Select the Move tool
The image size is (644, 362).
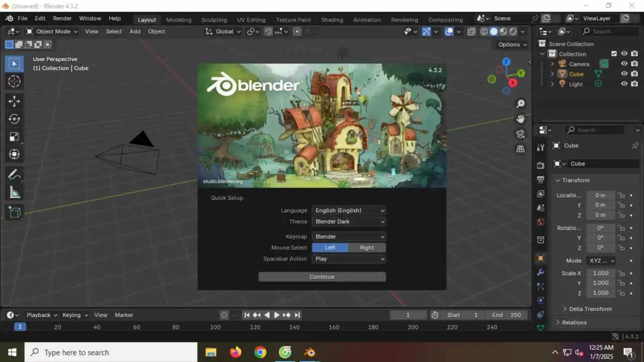14,101
